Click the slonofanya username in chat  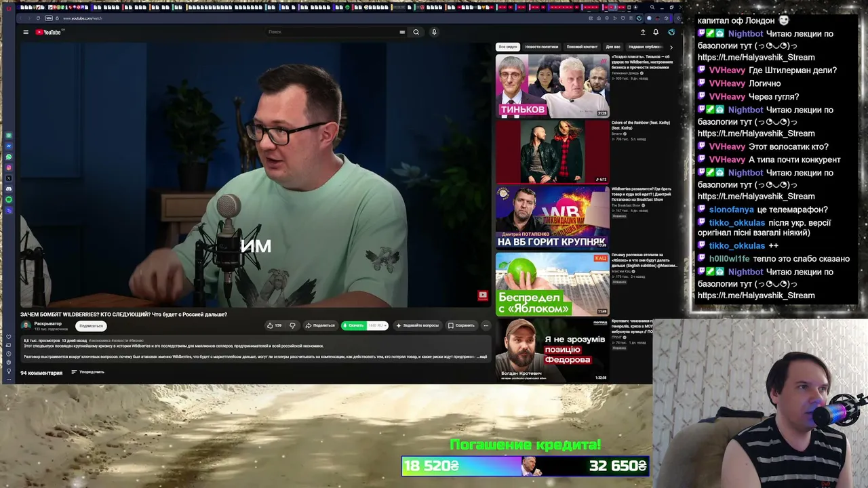732,209
